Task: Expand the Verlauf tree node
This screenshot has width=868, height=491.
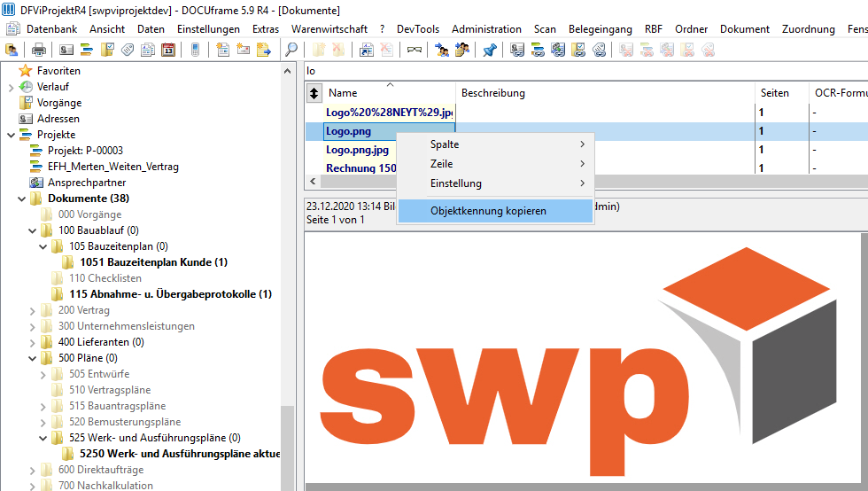Action: tap(11, 87)
